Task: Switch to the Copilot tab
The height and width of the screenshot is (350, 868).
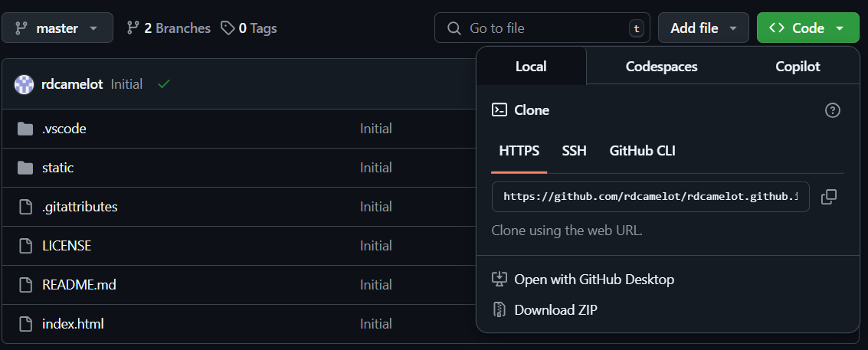Action: [x=798, y=67]
